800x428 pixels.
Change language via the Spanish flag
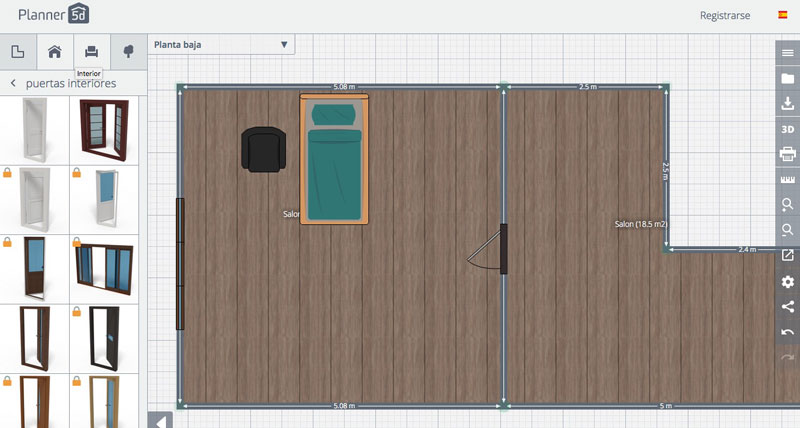tap(783, 15)
